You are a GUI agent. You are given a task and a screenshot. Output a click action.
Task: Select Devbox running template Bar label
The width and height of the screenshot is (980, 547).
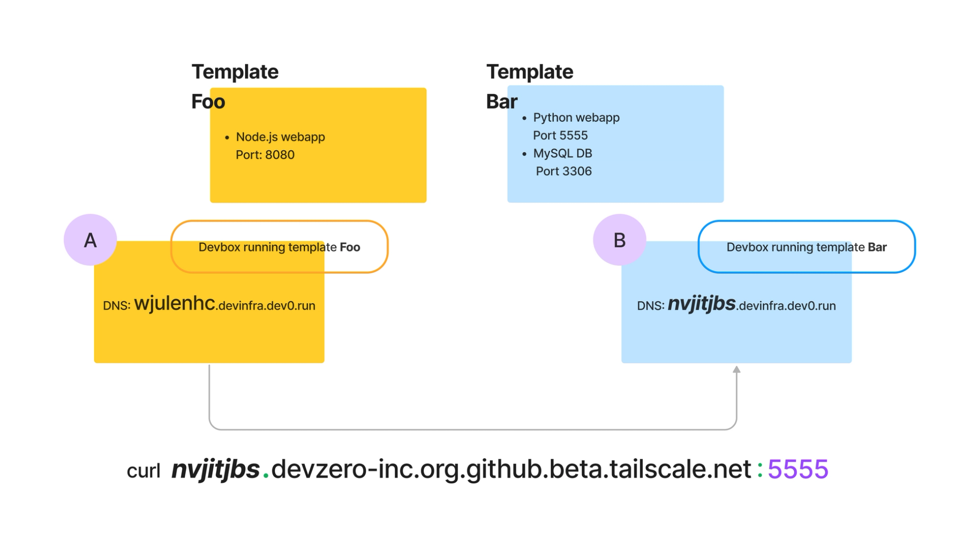(x=806, y=247)
